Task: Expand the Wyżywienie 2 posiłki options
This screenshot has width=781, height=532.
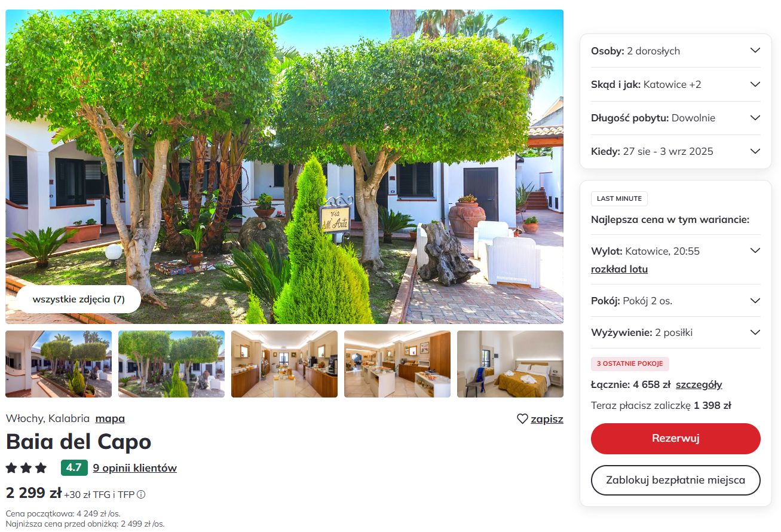Action: 675,332
